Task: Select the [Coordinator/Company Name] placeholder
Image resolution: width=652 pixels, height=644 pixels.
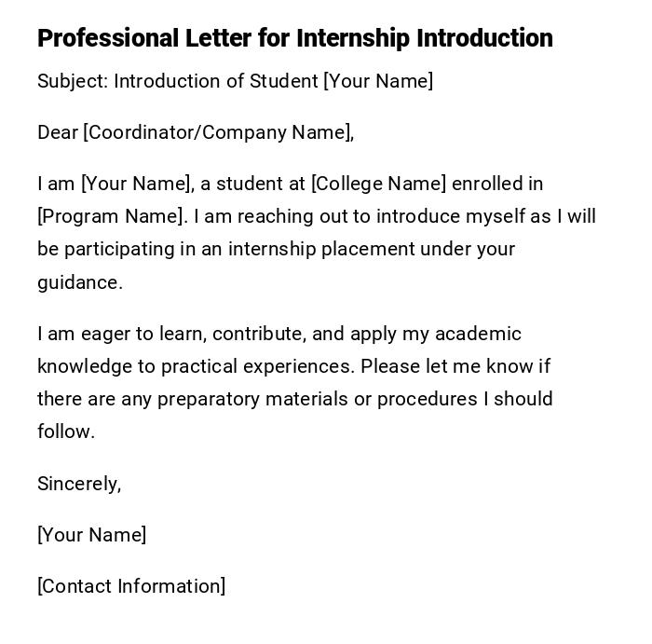Action: (x=218, y=132)
